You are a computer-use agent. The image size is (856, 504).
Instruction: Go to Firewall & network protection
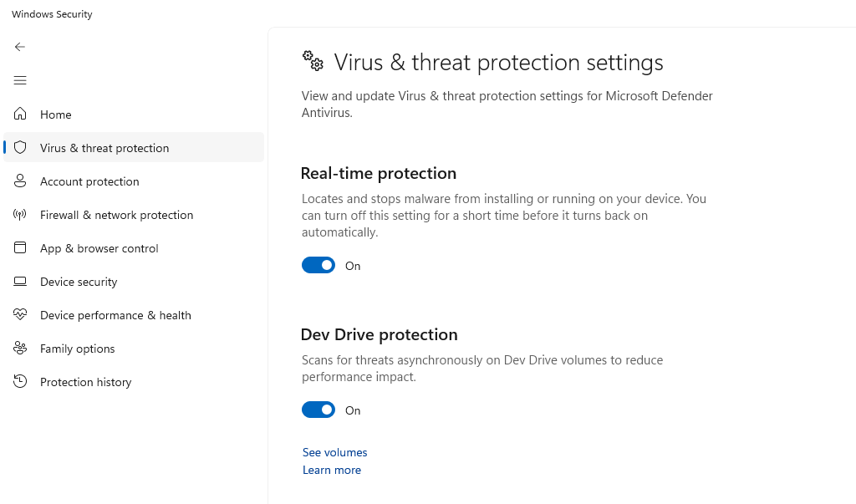116,215
